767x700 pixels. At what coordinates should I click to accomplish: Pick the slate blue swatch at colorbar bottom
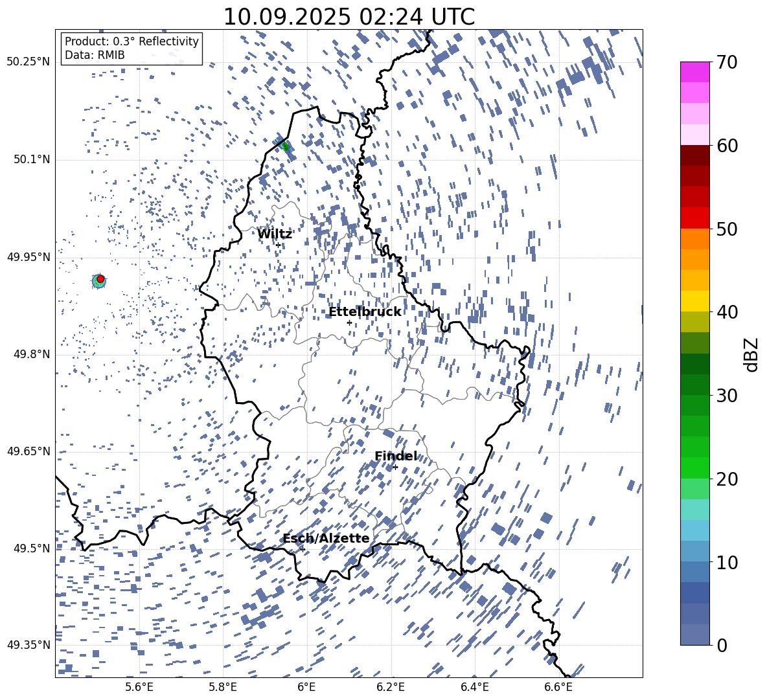[695, 635]
